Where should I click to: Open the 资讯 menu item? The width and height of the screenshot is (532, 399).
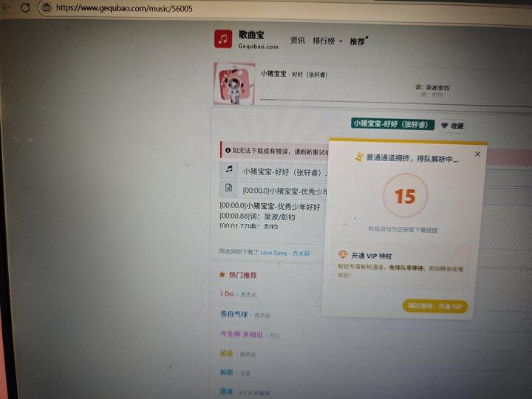[x=298, y=41]
